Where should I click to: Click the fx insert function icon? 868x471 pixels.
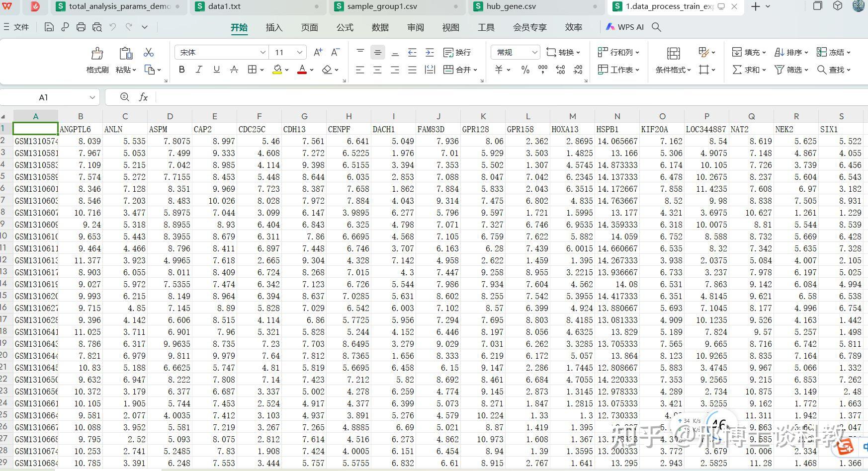click(143, 97)
